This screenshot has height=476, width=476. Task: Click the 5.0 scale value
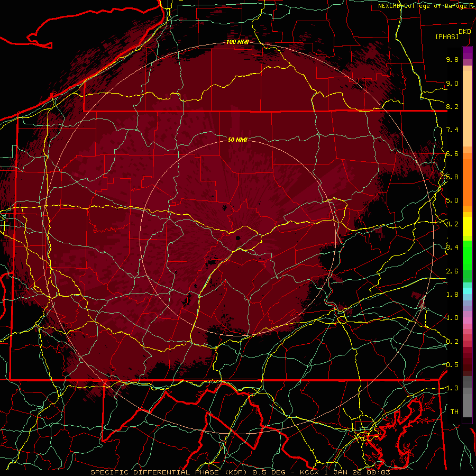pos(452,200)
